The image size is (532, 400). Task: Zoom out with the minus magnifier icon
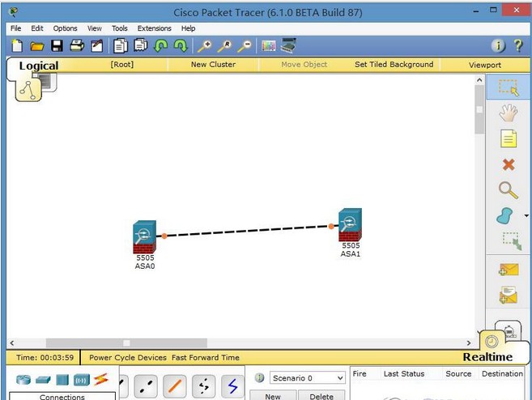[x=245, y=46]
